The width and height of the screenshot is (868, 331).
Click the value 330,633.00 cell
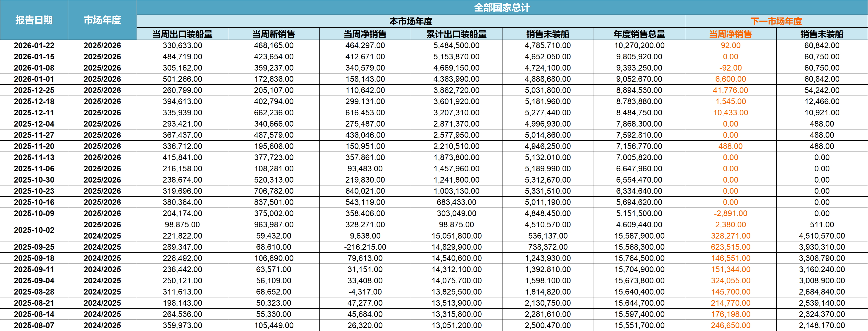tap(182, 46)
